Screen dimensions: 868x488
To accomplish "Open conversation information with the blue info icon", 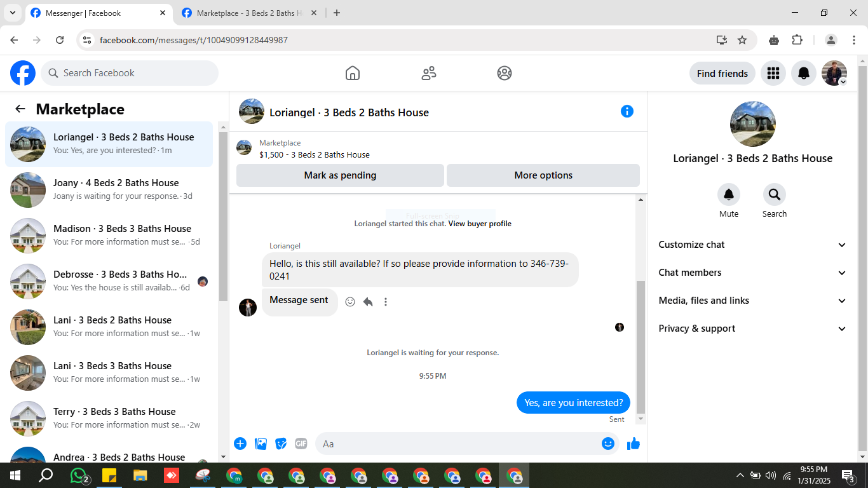I will point(627,111).
